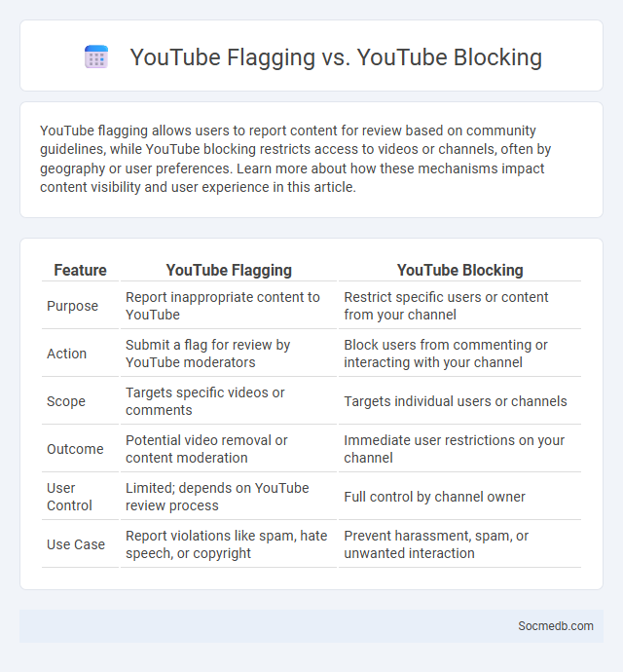Select the 'YouTube Flagging' column header

[x=229, y=270]
